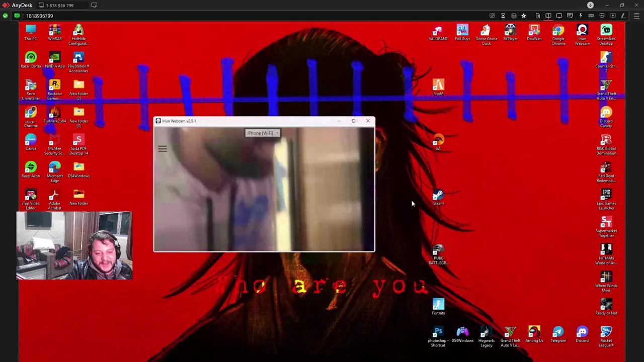Open the iPhone (WiFi) source dropdown in Iriun
The height and width of the screenshot is (362, 644).
click(263, 133)
